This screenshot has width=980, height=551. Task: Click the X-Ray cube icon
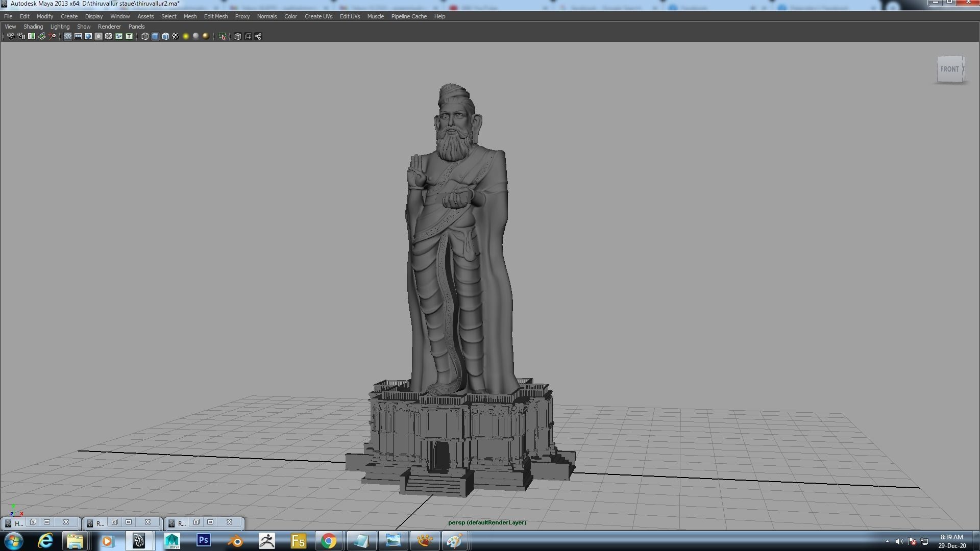[237, 36]
